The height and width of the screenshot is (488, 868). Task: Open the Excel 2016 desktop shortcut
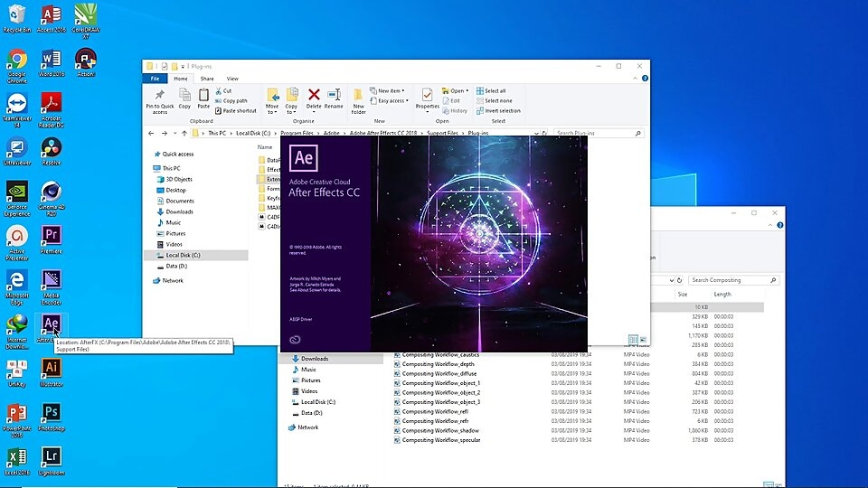16,462
